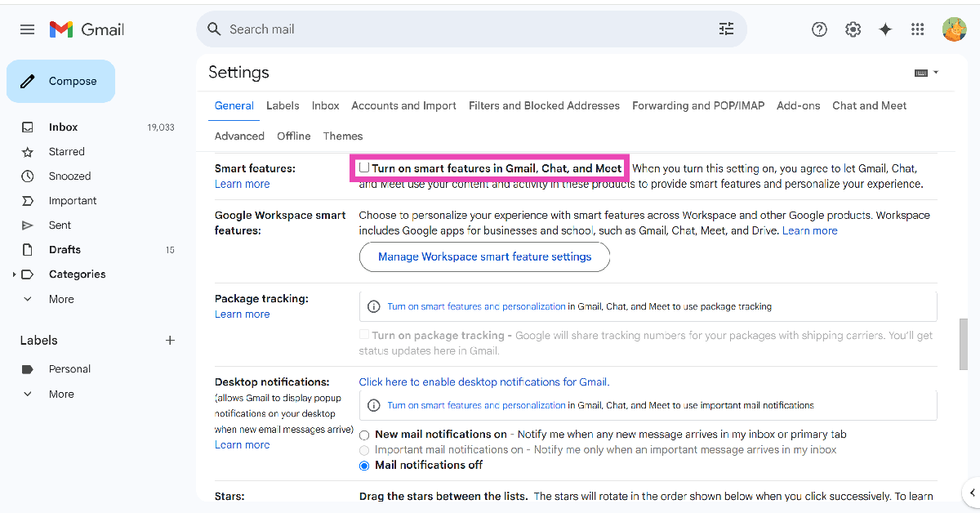Click Learn more under Desktop notifications

point(243,445)
